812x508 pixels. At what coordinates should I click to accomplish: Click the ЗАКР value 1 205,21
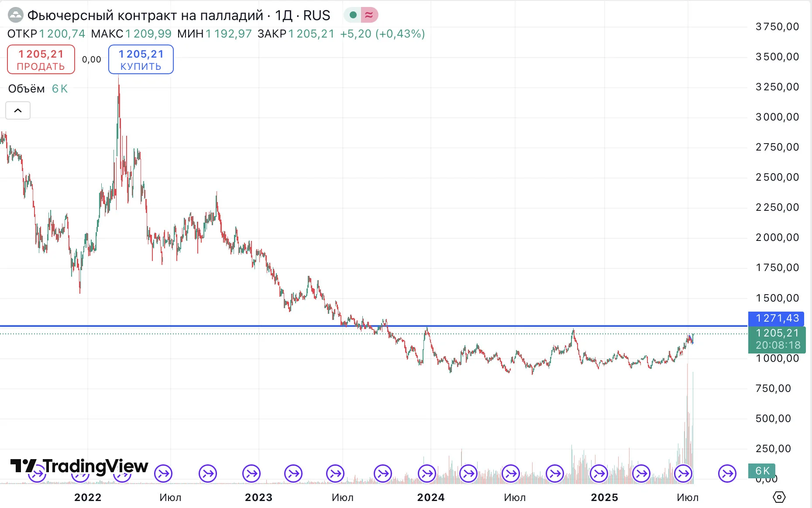[x=311, y=34]
